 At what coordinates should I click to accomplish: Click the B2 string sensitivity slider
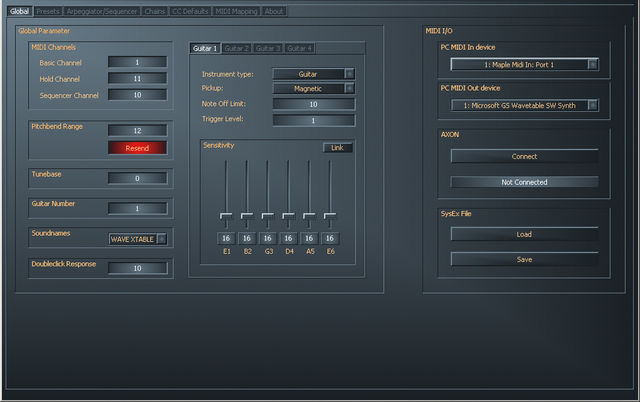pyautogui.click(x=247, y=215)
